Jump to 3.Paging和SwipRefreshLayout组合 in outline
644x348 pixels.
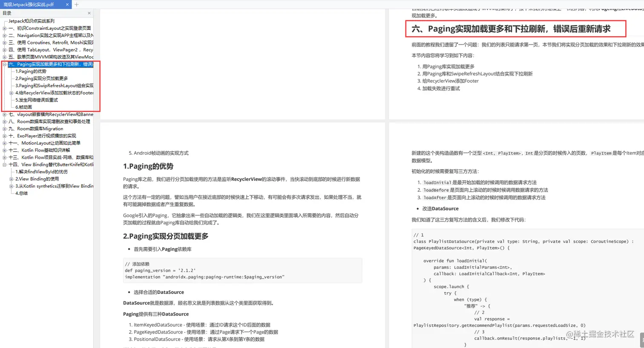click(x=55, y=86)
